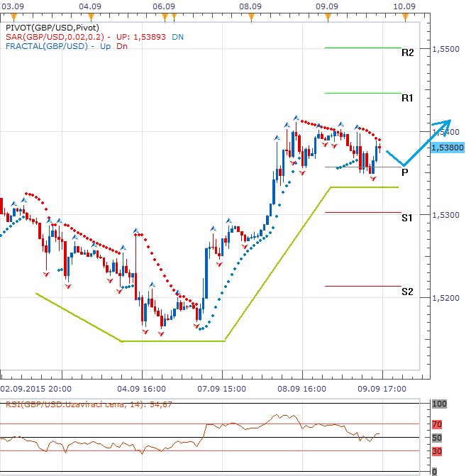Click the RSI 30 oversold level label

[438, 451]
